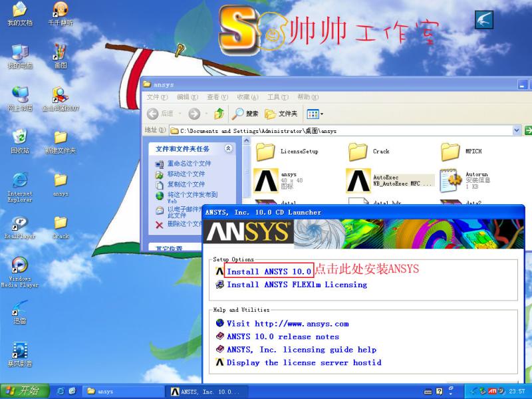Click the Internet Explorer desktop icon
The width and height of the screenshot is (532, 399).
click(20, 181)
